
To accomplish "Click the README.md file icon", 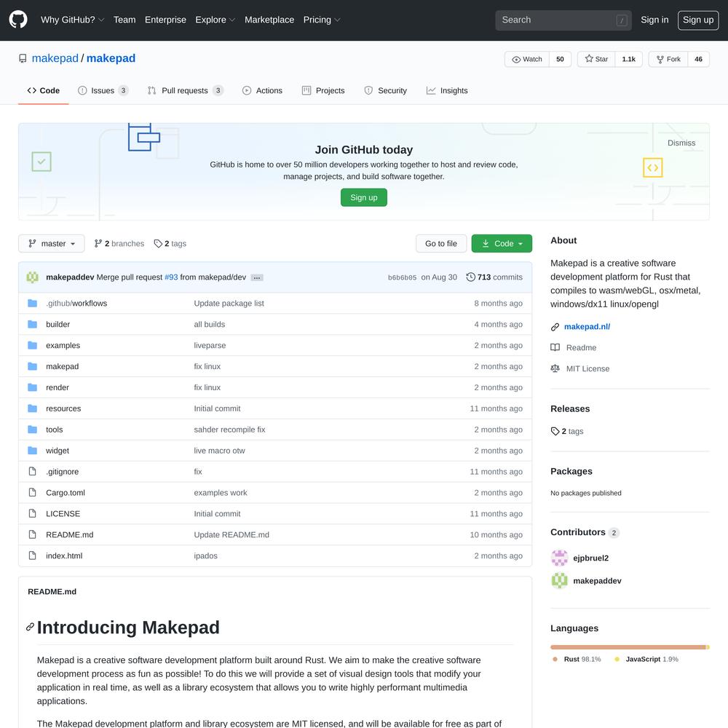I will 32,534.
